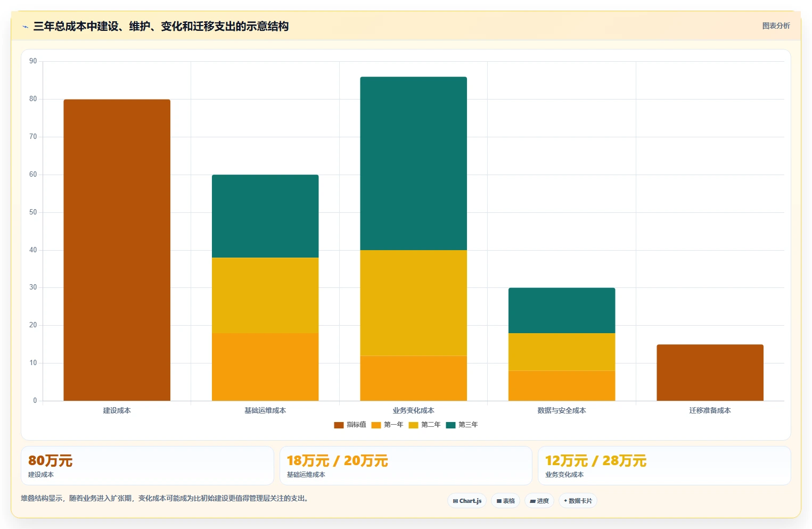This screenshot has height=529, width=812.
Task: Click the 基础运维成本 x-axis label
Action: point(265,410)
